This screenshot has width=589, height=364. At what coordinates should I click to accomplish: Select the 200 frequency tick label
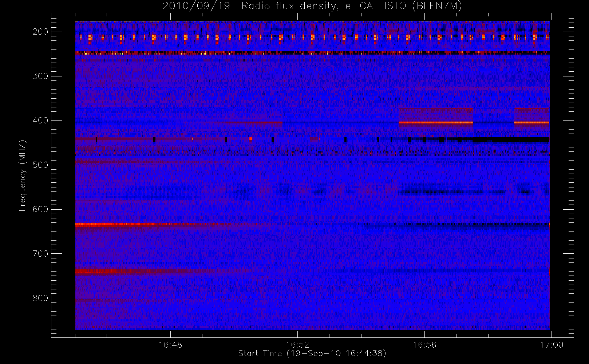tap(40, 32)
